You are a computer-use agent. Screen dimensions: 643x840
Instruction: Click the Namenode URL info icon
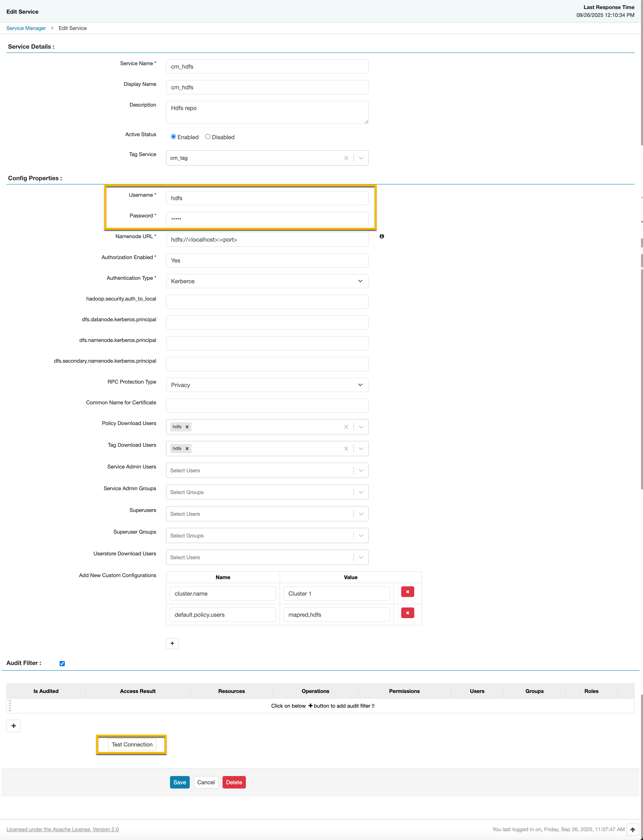[x=382, y=237]
